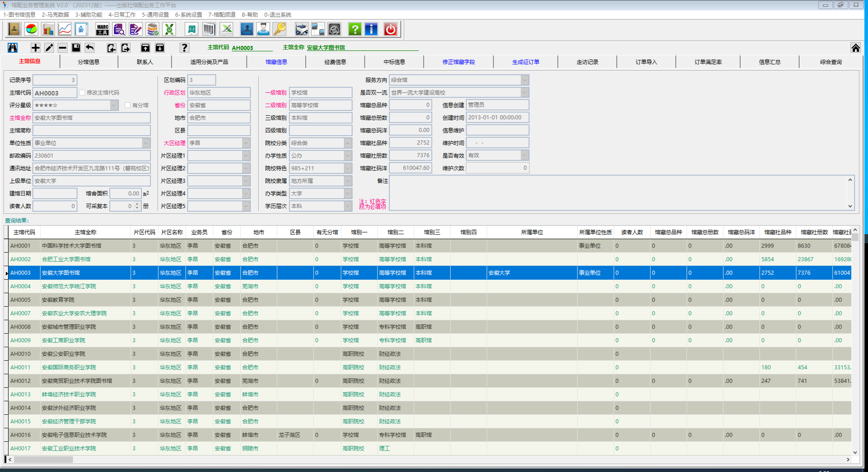The width and height of the screenshot is (868, 472).
Task: Click the home icon at right
Action: (x=855, y=48)
